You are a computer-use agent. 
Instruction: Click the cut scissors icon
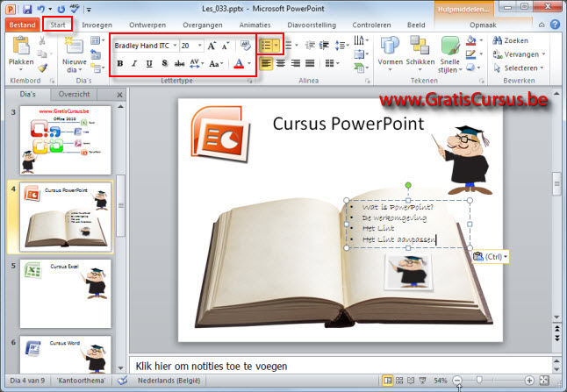[x=42, y=40]
